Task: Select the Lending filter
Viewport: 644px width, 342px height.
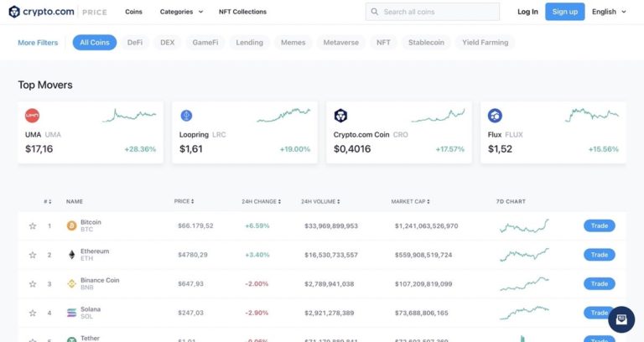Action: 249,42
